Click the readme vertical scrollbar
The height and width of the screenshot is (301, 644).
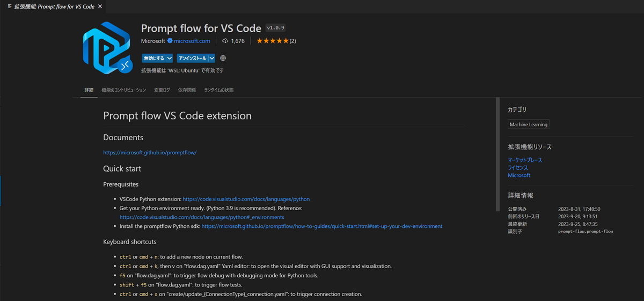tap(497, 154)
